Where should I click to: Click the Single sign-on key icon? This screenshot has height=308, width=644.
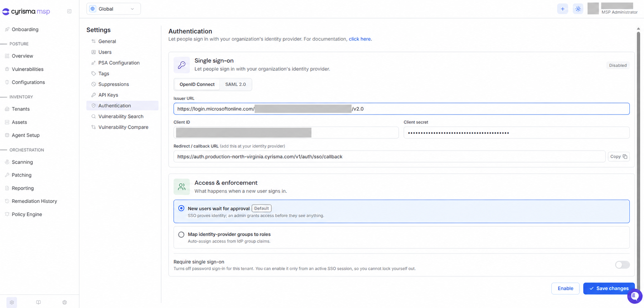pyautogui.click(x=182, y=65)
